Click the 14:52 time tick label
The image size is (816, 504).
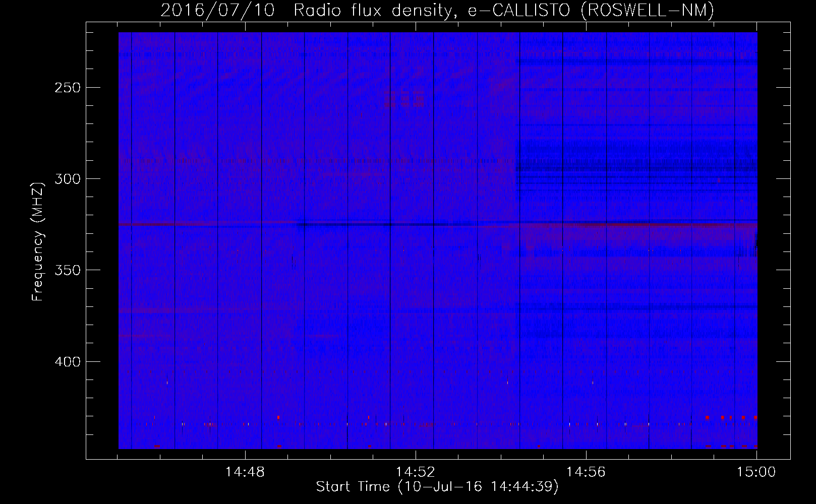pos(416,472)
